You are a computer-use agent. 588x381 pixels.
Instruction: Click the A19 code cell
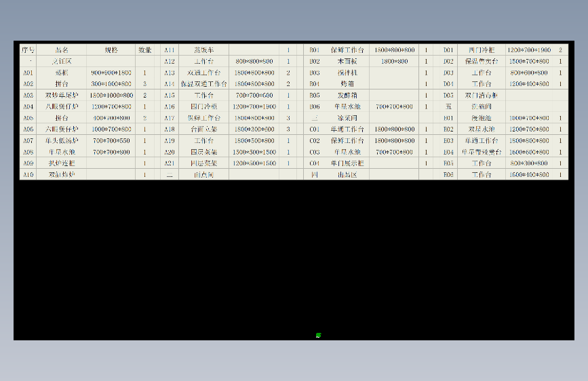point(170,140)
